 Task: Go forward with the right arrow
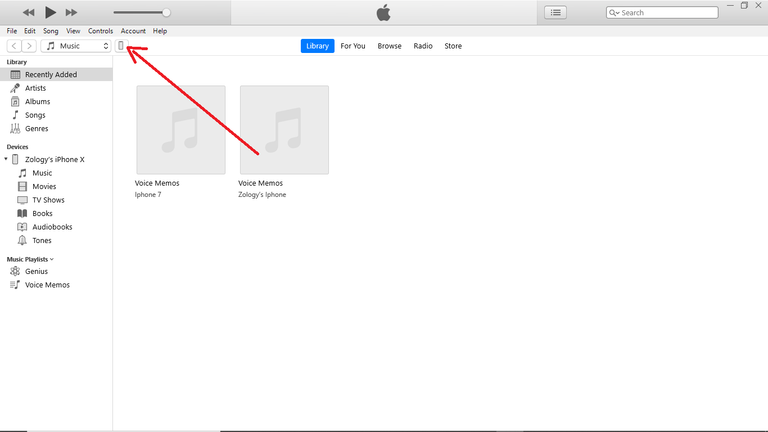click(x=29, y=46)
